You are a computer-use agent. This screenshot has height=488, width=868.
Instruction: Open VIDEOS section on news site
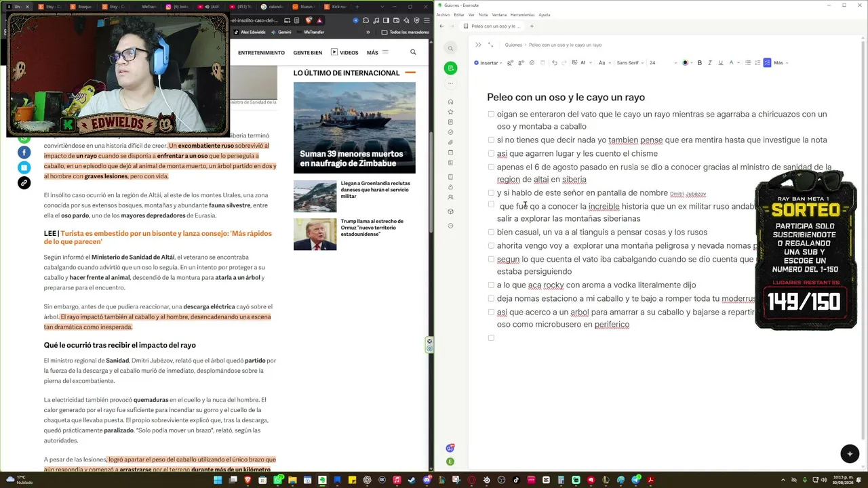(344, 52)
